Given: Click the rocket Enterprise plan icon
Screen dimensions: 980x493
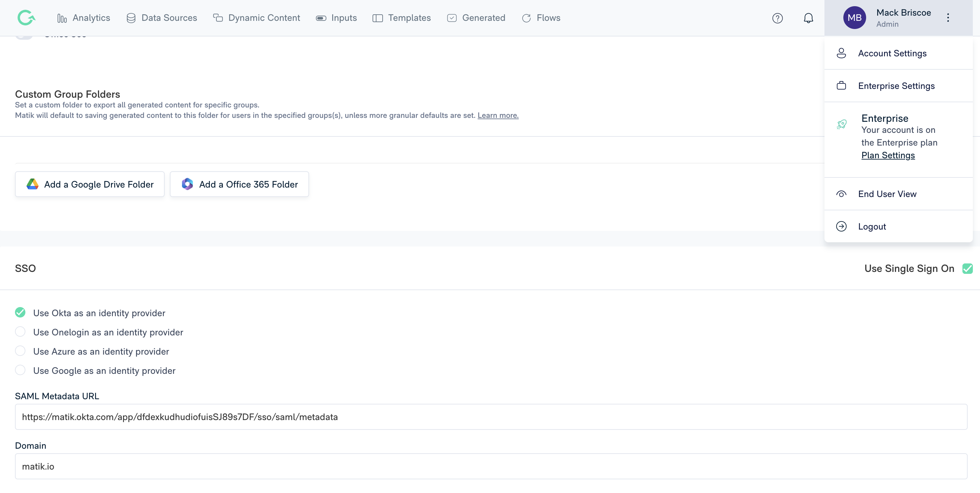Looking at the screenshot, I should pos(841,124).
